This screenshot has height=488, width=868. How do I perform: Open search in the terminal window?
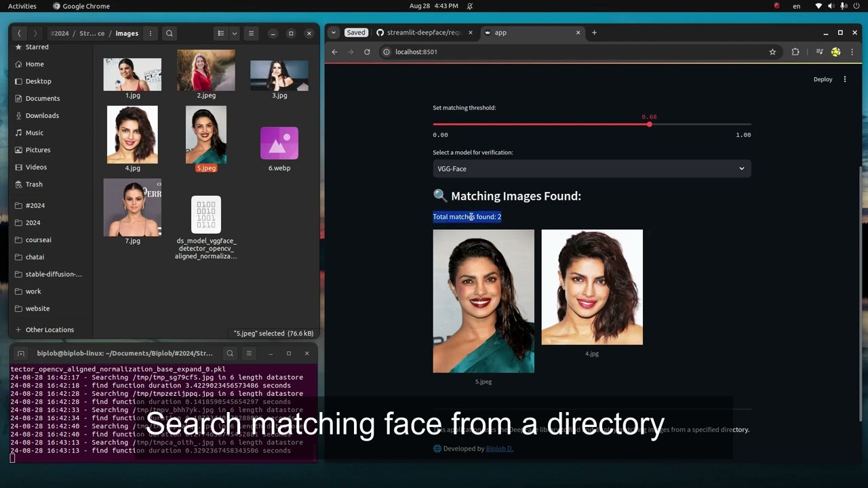[230, 353]
